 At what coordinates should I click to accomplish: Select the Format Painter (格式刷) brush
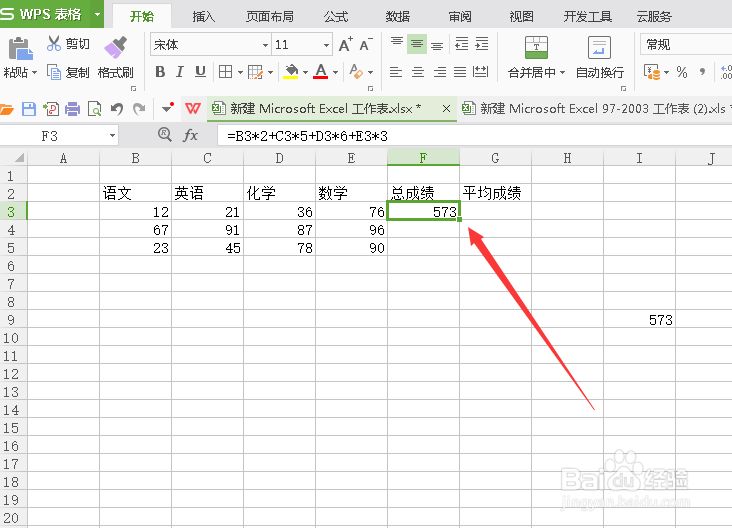(116, 47)
